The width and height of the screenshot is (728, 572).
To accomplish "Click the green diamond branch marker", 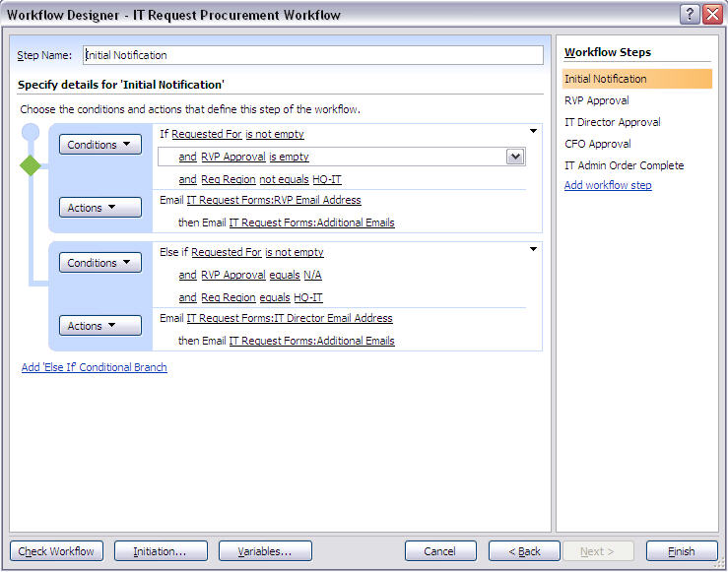I will click(31, 165).
